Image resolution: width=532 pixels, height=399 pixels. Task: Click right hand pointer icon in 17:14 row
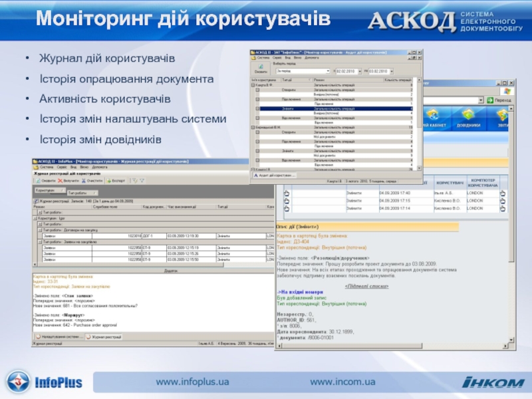[x=503, y=209]
